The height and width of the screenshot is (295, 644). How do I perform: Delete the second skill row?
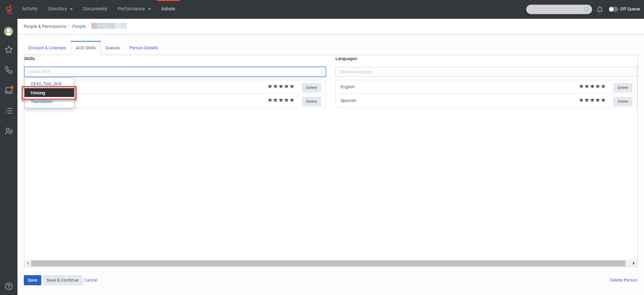pos(311,101)
